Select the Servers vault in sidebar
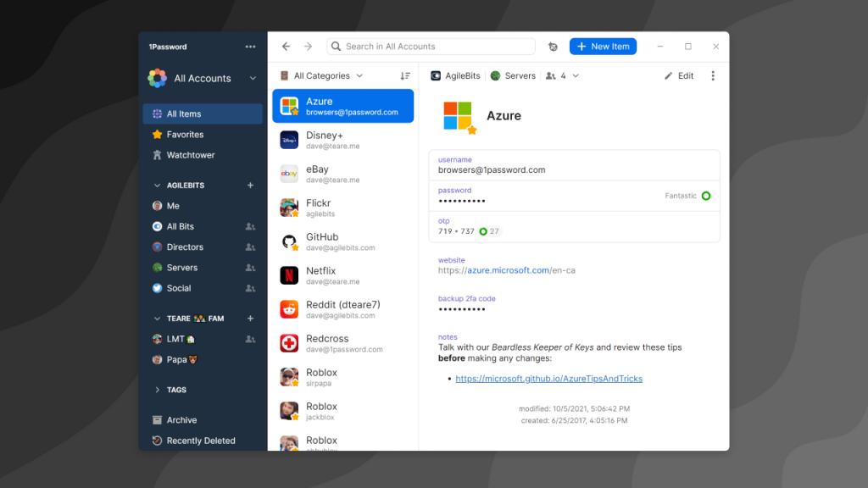The image size is (868, 488). [181, 268]
